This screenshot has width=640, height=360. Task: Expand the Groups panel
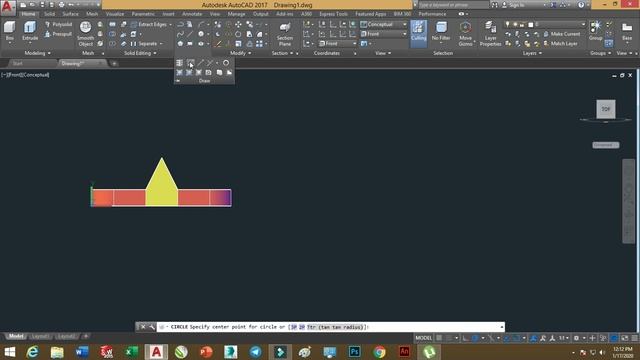(x=600, y=53)
